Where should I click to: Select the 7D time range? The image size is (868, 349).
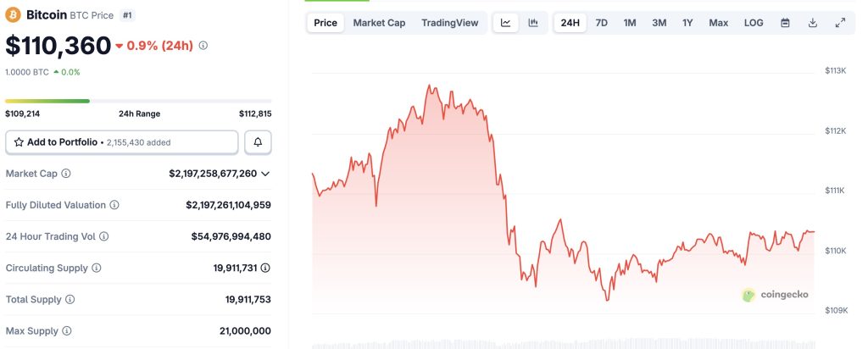[601, 23]
